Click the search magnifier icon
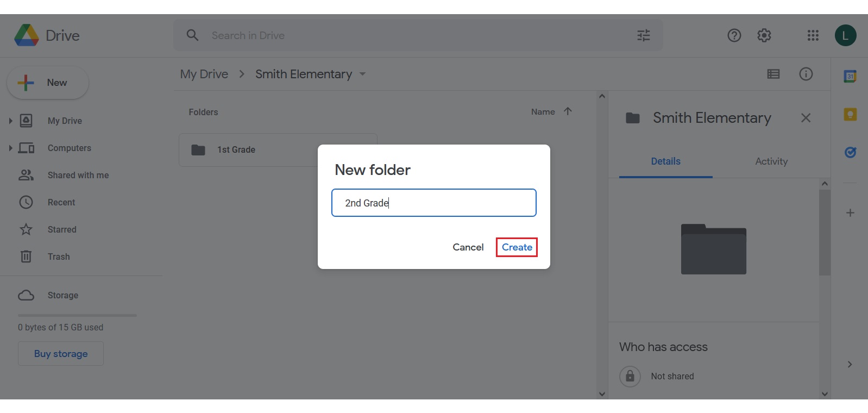Screen dimensions: 868x413 point(192,35)
